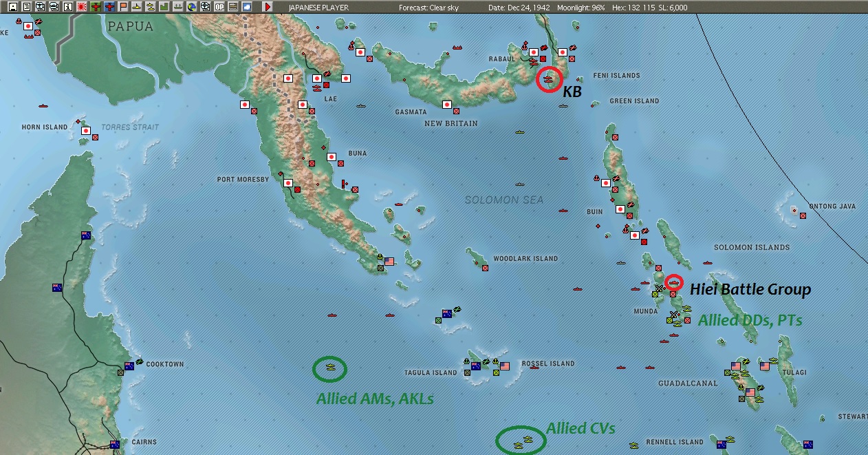The height and width of the screenshot is (455, 868).
Task: Click the 'Date: Dec 24, 1942' status text
Action: 518,8
